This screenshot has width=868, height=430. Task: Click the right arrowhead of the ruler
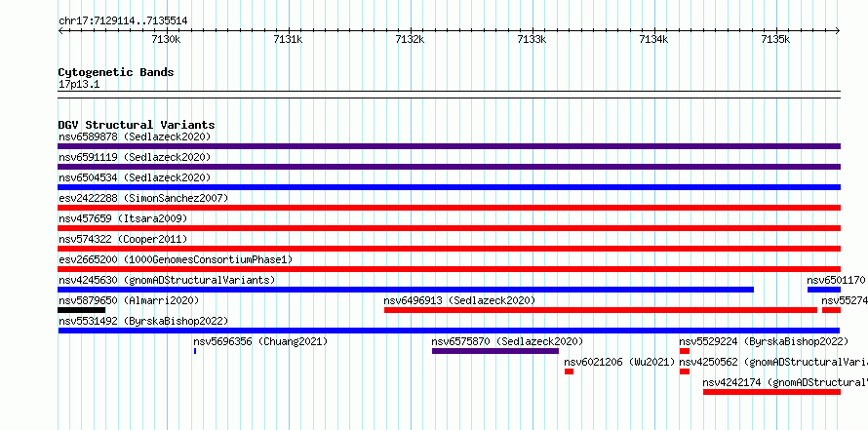838,30
